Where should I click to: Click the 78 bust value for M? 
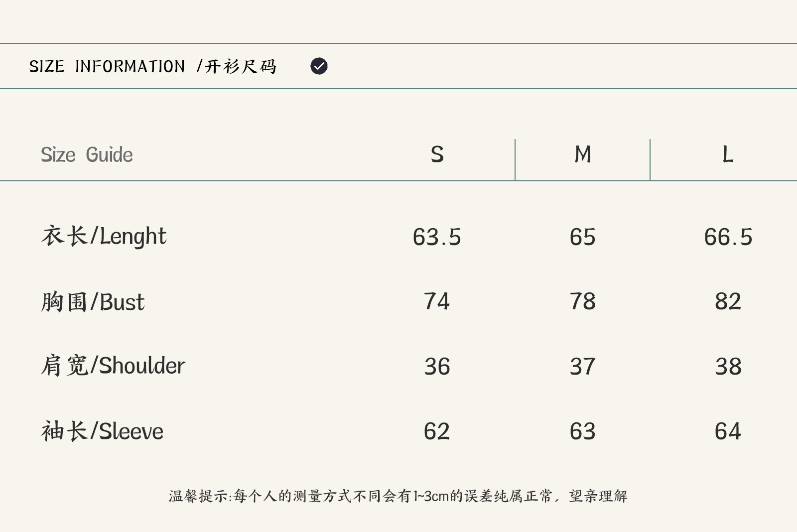coord(582,301)
